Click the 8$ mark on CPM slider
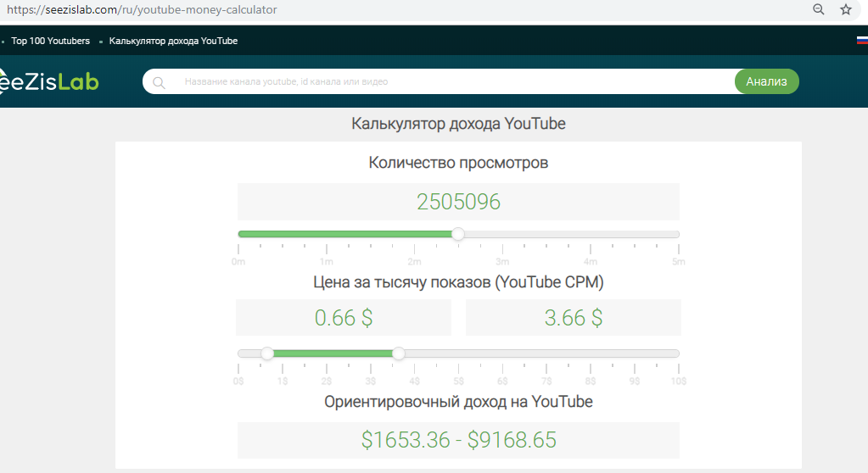 (x=591, y=381)
